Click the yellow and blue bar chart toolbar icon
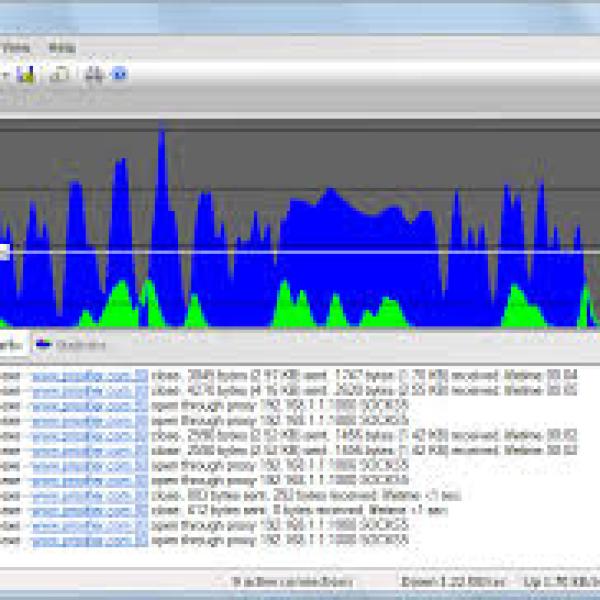 (x=26, y=74)
